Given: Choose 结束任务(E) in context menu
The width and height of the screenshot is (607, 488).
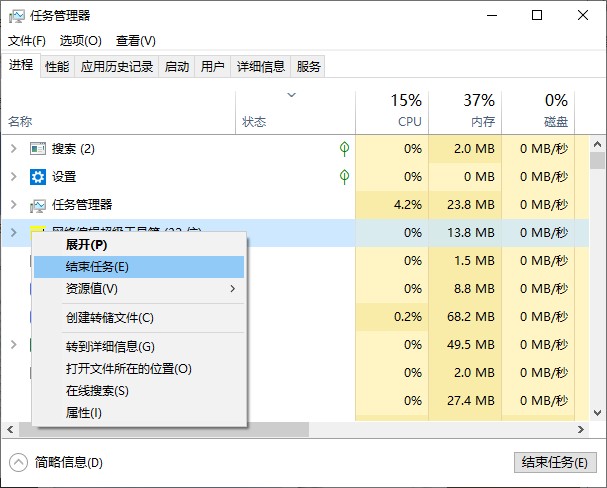Looking at the screenshot, I should point(139,267).
